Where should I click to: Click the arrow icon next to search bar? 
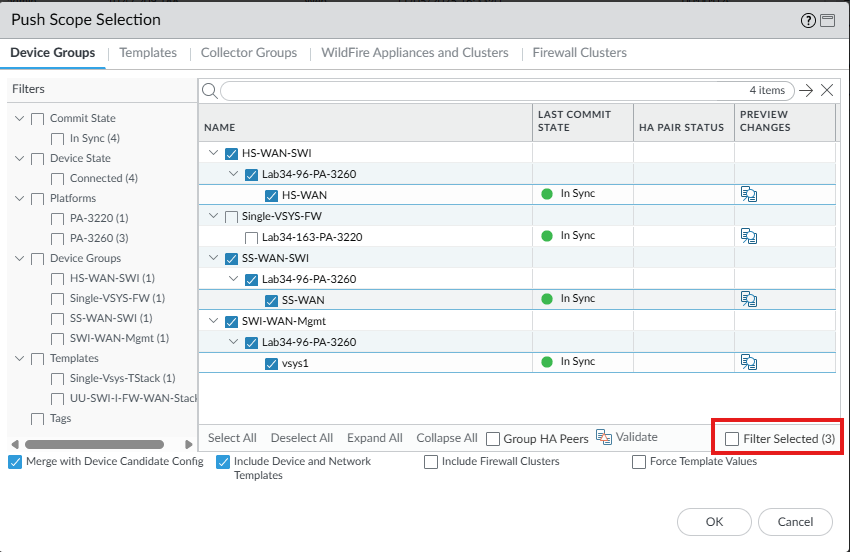806,91
